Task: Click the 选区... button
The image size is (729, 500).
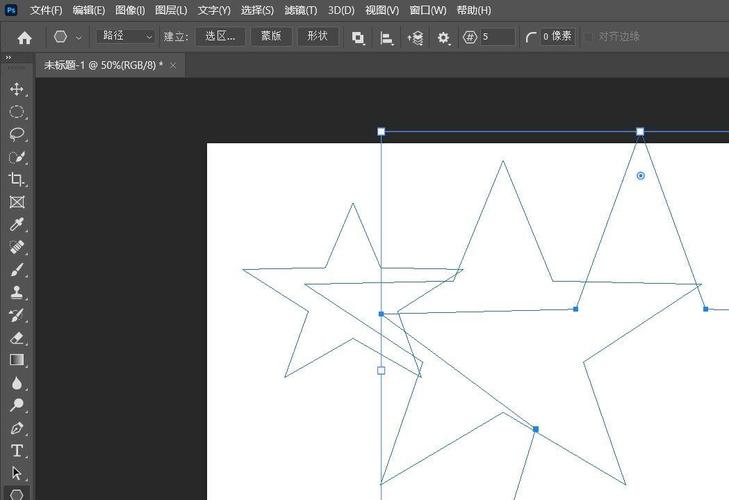Action: [219, 37]
